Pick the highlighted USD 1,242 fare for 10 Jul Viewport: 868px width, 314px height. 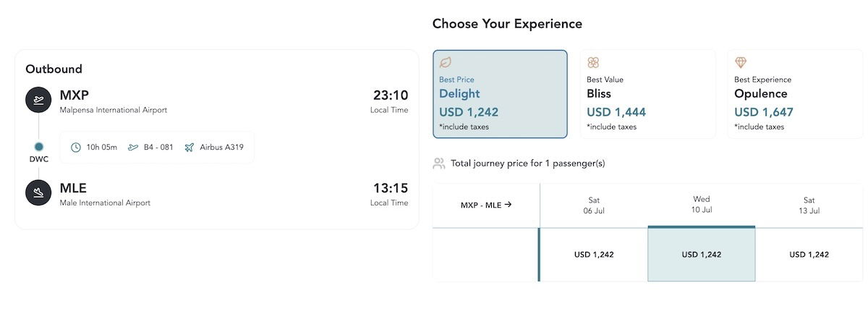[702, 255]
